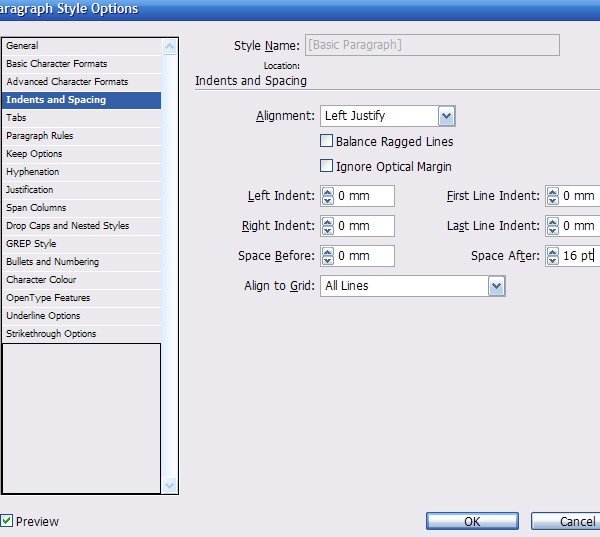
Task: Select the Character Colour category
Action: tap(41, 280)
